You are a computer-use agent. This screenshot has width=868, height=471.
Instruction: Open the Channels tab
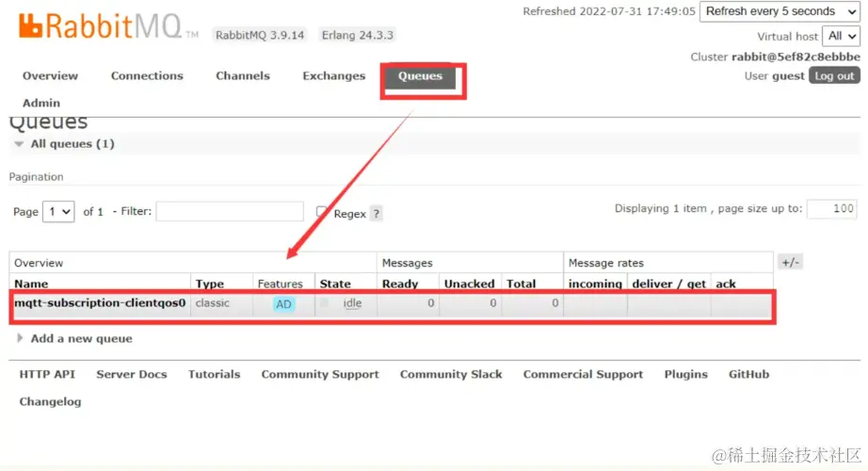point(243,76)
